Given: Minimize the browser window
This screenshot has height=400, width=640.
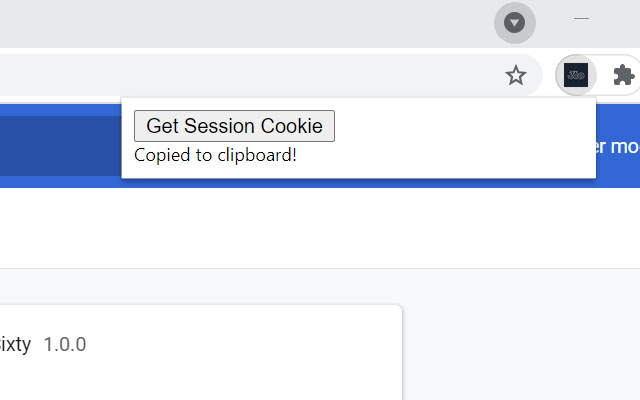Looking at the screenshot, I should click(581, 18).
